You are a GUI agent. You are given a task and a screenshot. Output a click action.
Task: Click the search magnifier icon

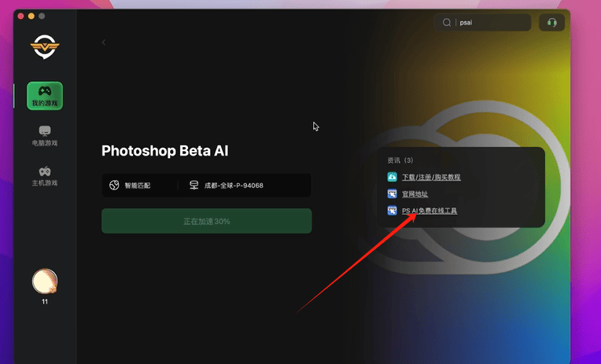(447, 23)
